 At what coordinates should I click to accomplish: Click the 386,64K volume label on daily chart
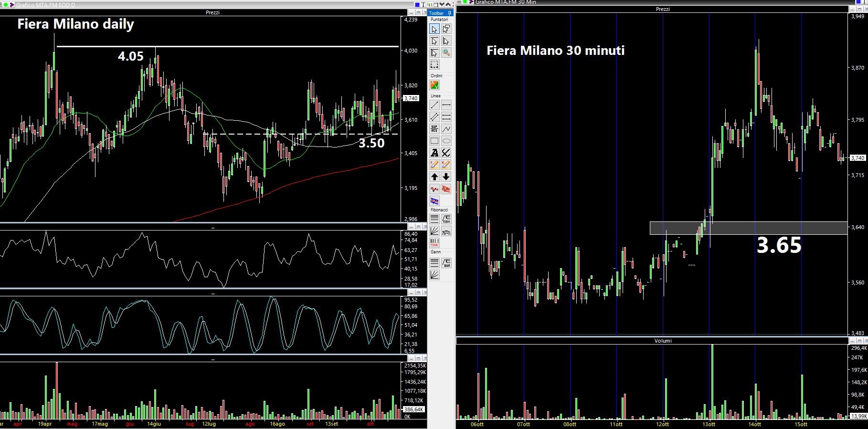(x=414, y=409)
